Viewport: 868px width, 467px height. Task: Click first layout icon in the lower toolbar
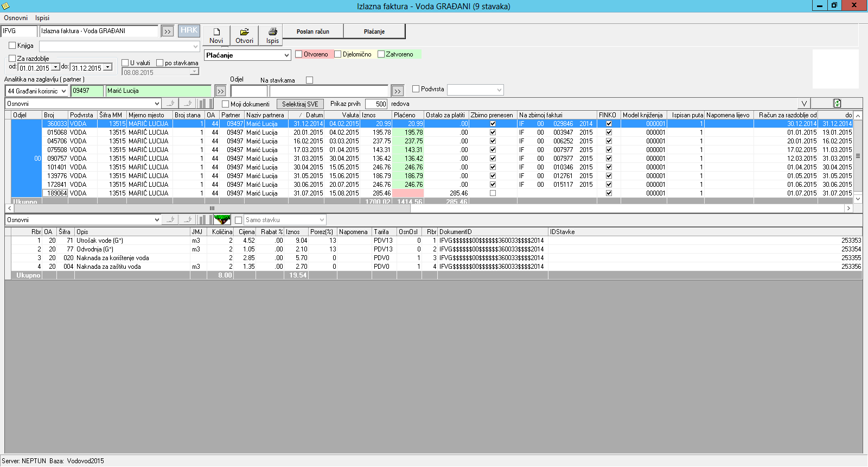tap(170, 220)
